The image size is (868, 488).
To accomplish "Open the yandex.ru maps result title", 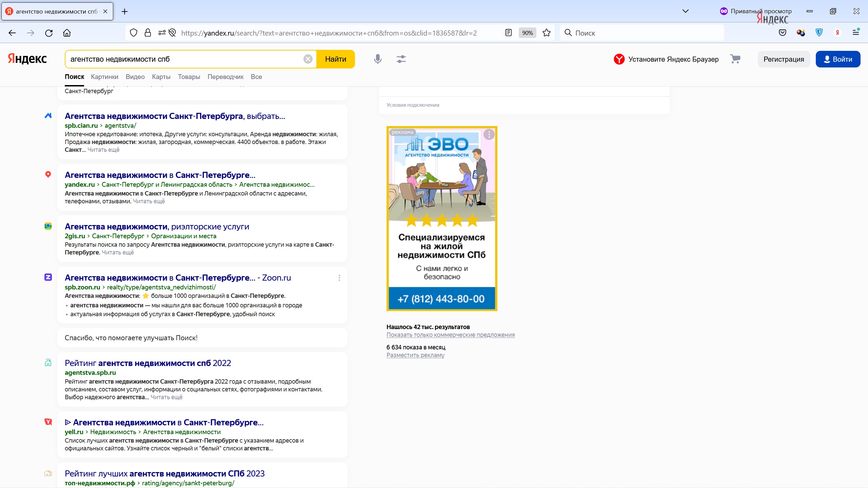I will [160, 175].
